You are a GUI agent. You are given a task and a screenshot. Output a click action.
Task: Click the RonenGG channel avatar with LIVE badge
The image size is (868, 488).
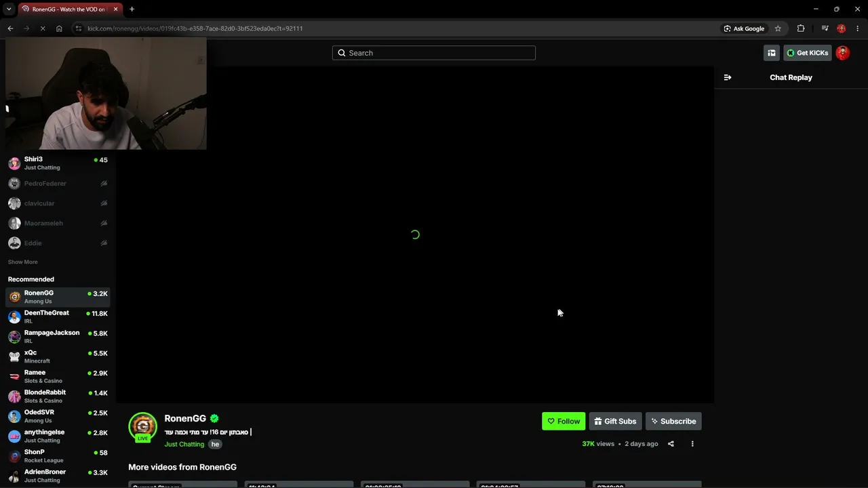tap(142, 427)
